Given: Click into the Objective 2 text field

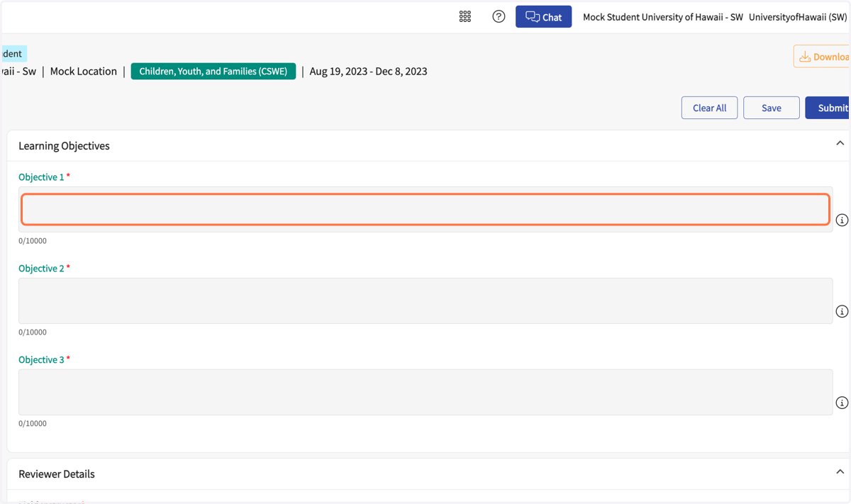Looking at the screenshot, I should [425, 301].
